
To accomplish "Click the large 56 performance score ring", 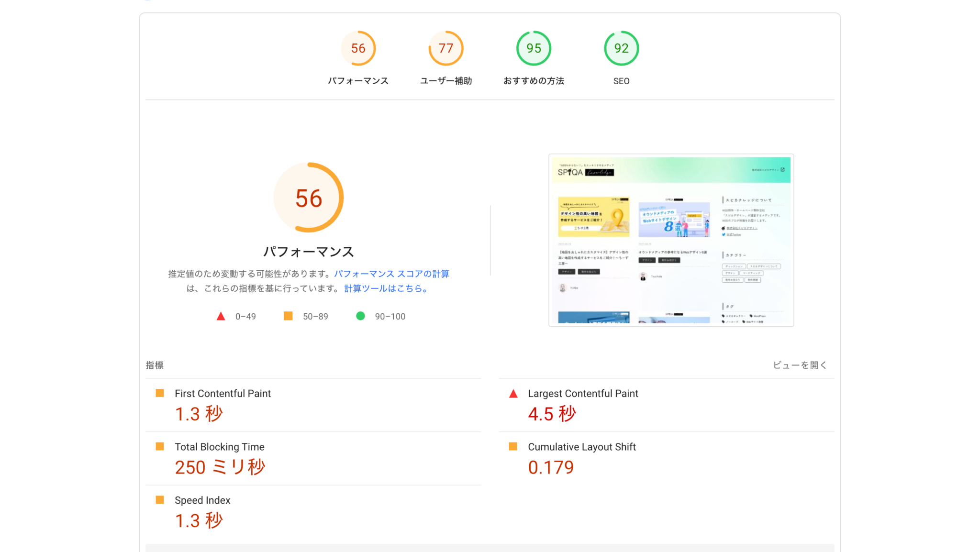I will tap(308, 197).
